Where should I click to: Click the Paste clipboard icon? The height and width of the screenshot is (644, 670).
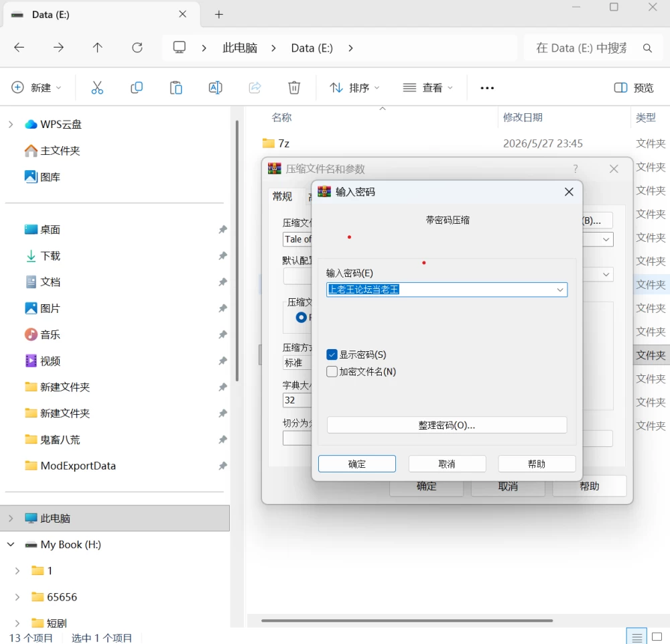[176, 88]
